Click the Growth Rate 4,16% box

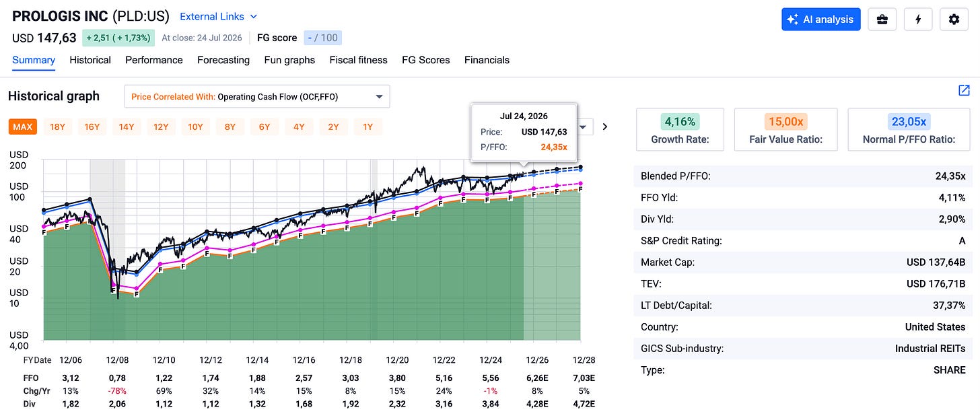tap(680, 129)
